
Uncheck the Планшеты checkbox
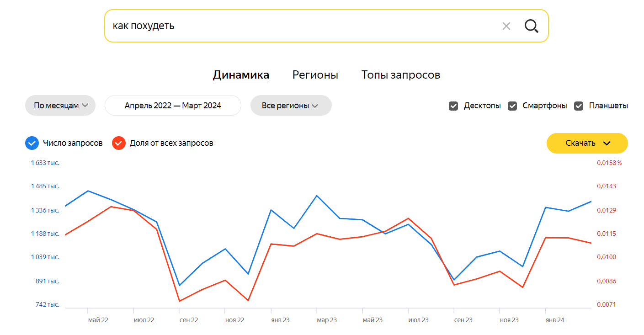point(579,106)
